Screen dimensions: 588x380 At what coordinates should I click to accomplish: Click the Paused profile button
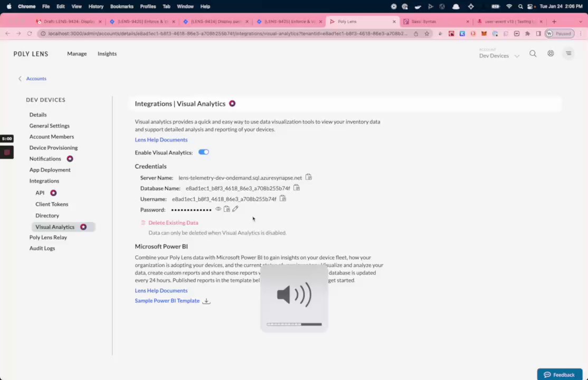tap(559, 33)
